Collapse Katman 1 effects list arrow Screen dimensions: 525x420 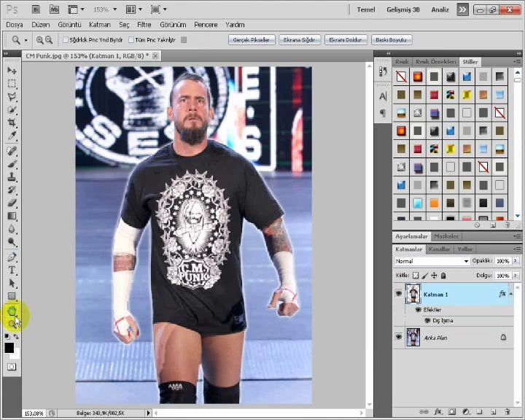[511, 294]
